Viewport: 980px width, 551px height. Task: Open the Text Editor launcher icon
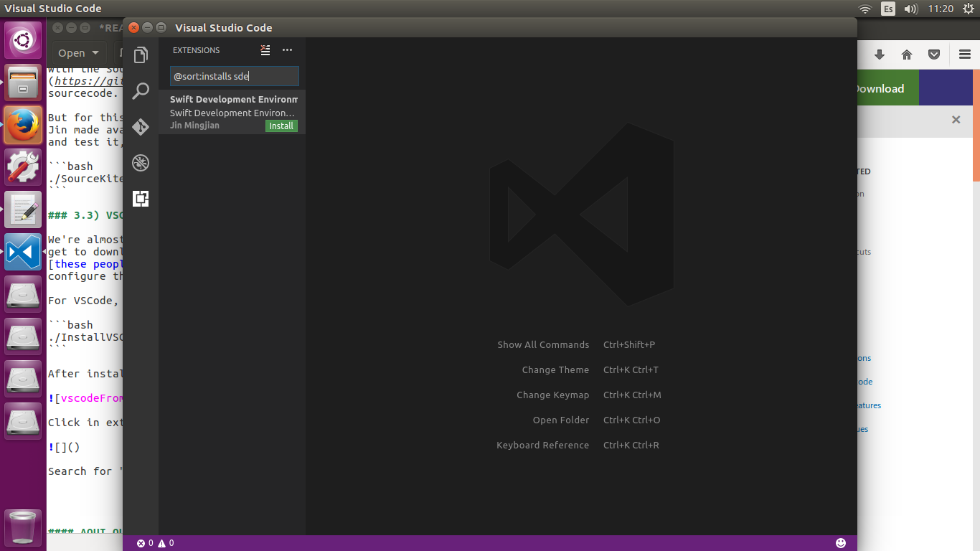click(24, 209)
